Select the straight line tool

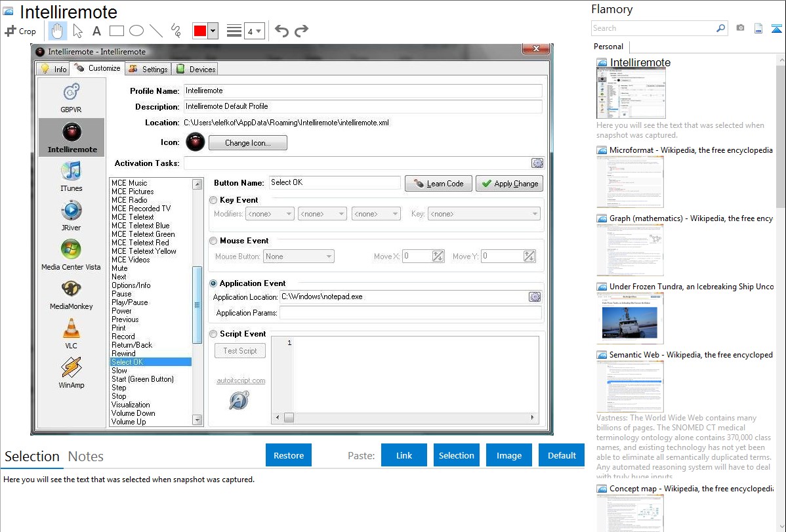point(156,31)
